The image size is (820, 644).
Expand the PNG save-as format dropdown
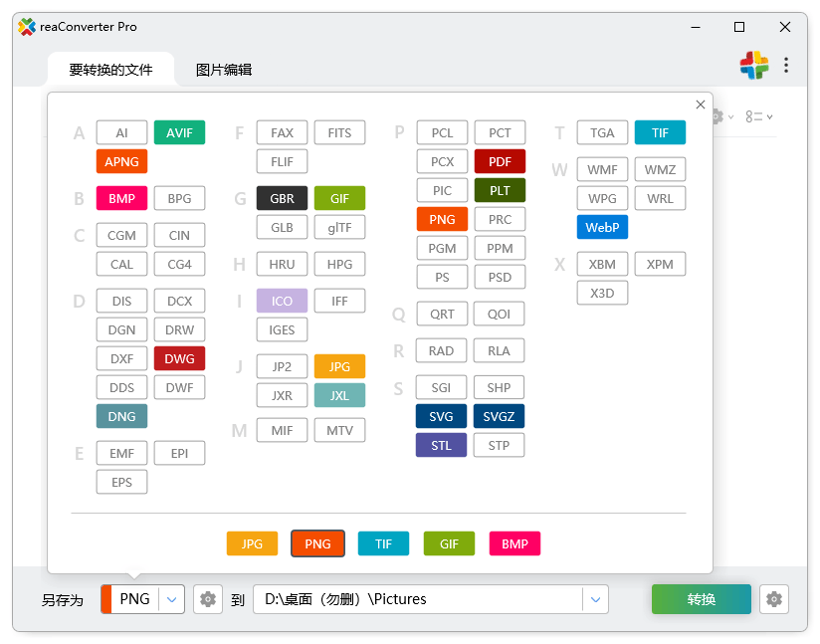172,599
